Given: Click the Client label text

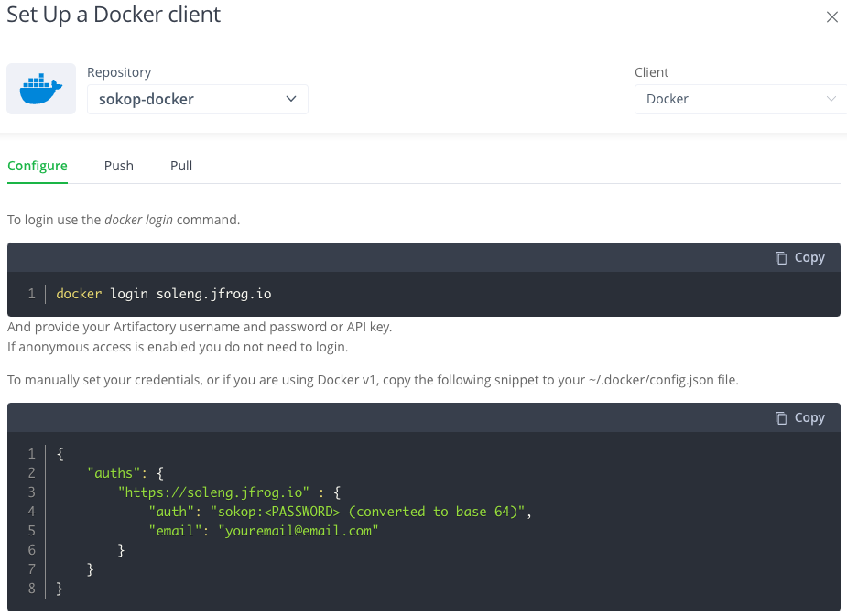Looking at the screenshot, I should tap(651, 72).
